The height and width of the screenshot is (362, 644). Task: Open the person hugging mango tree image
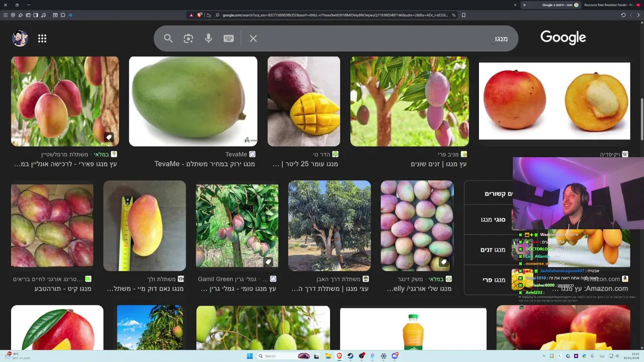pyautogui.click(x=330, y=226)
